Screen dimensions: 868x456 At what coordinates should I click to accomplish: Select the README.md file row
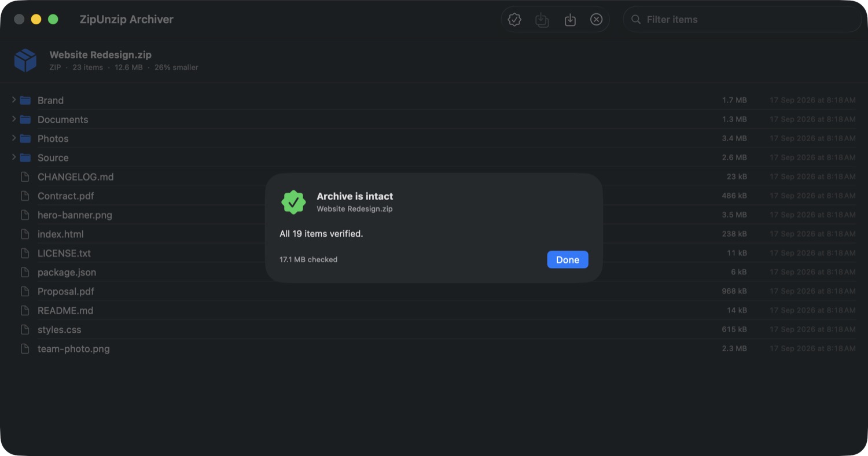[x=434, y=310]
